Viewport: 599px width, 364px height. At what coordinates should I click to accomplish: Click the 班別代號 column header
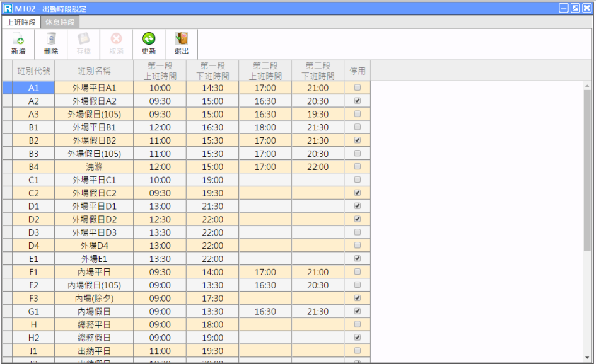point(33,71)
